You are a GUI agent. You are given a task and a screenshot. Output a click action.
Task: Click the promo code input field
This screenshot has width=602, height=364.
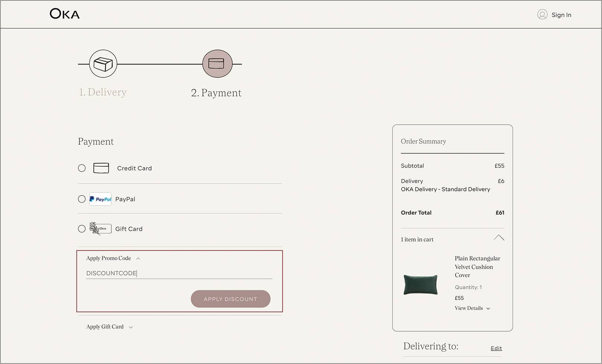click(x=179, y=273)
